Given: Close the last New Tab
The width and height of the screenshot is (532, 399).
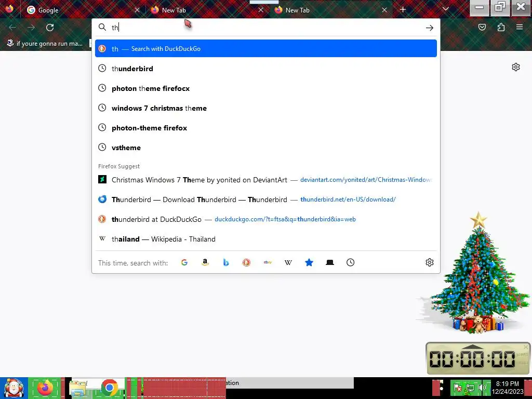Looking at the screenshot, I should 384,10.
